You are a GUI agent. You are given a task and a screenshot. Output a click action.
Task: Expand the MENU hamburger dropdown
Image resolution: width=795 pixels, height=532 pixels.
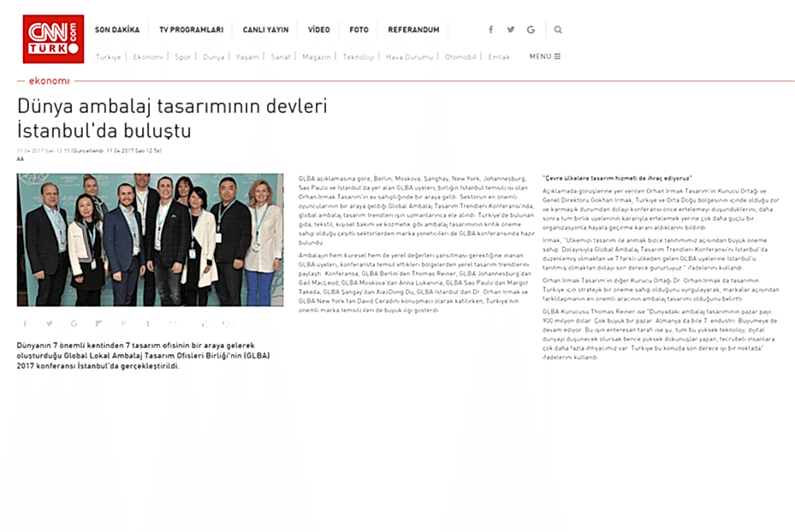[x=544, y=57]
